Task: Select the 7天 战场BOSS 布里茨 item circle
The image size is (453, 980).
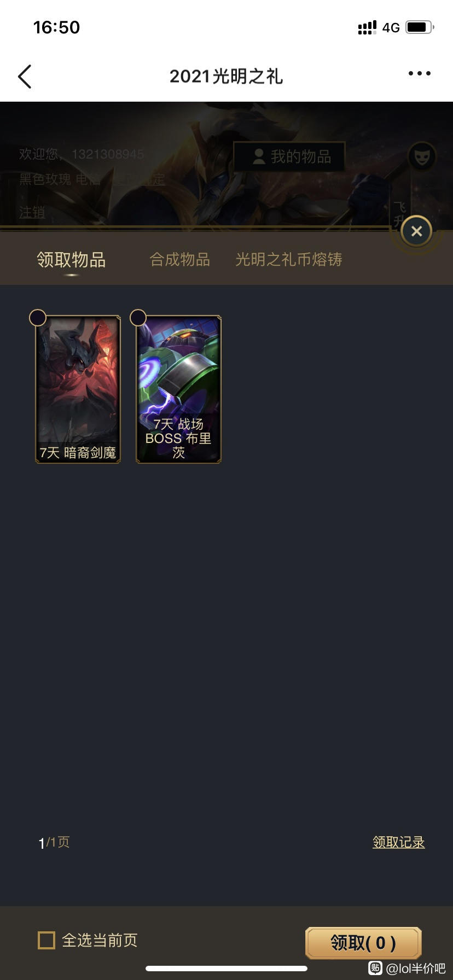Action: [x=138, y=318]
